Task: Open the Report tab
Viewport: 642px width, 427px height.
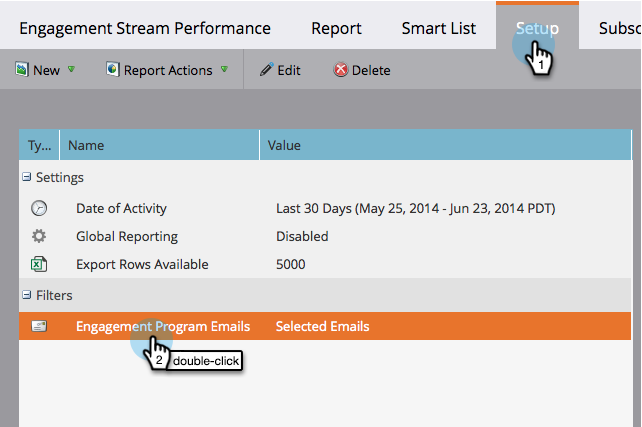Action: click(336, 28)
